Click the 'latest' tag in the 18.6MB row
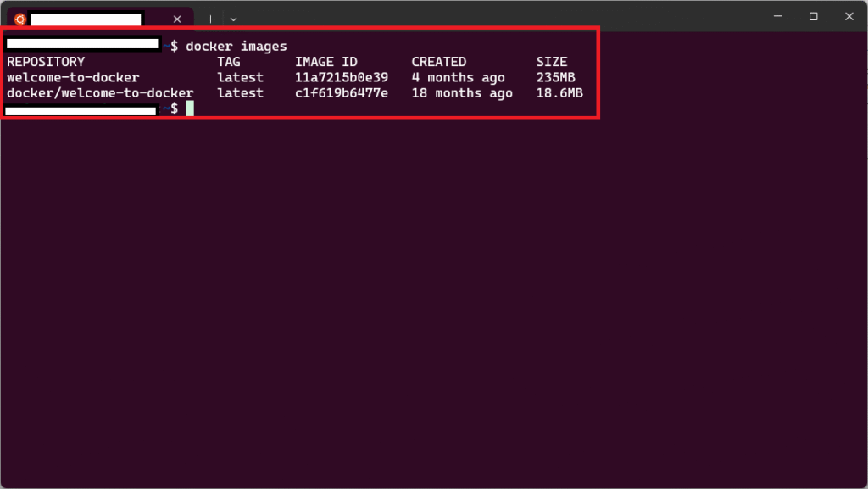 240,93
